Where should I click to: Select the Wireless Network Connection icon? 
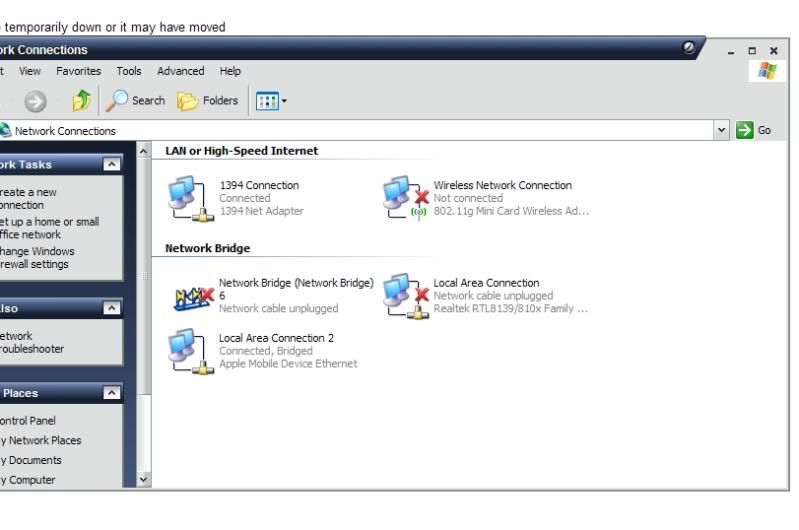click(x=406, y=198)
